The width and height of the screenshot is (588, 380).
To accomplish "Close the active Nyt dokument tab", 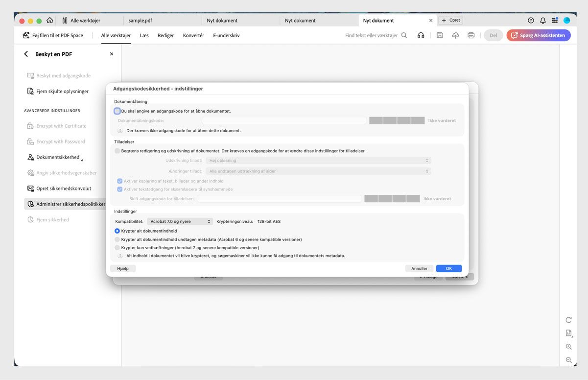I will coord(431,21).
